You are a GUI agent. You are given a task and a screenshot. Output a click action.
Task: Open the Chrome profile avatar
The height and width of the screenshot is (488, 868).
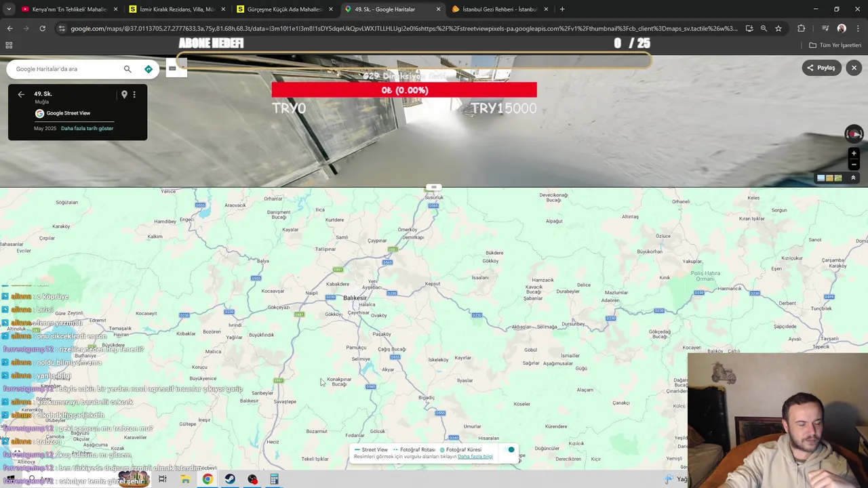point(842,28)
